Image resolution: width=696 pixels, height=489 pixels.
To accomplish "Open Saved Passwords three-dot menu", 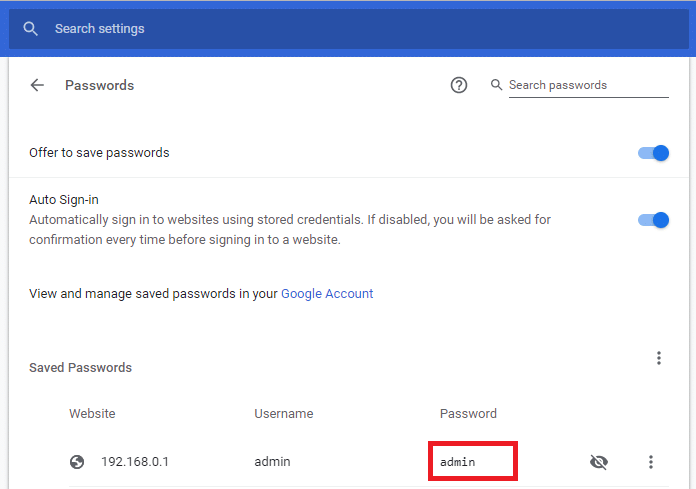I will (659, 358).
